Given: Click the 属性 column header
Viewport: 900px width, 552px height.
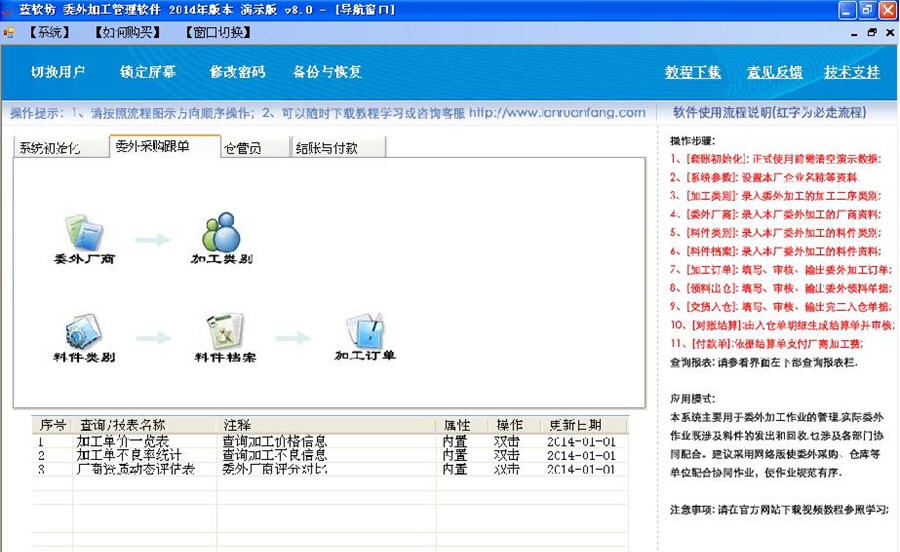Looking at the screenshot, I should coord(462,425).
